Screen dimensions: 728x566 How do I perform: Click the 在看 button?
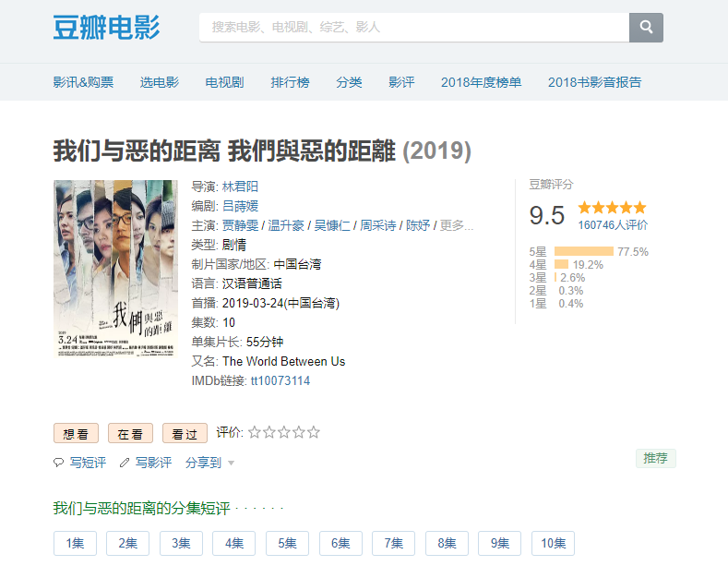pos(130,433)
